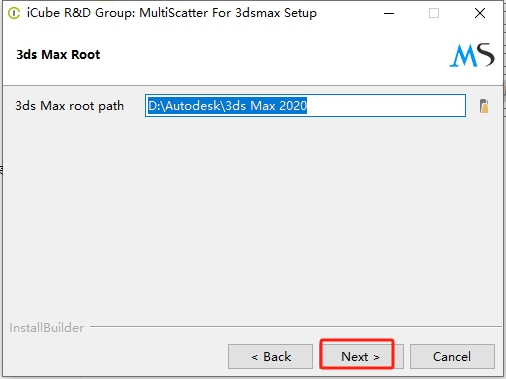Click the MS logo in header

coord(472,55)
